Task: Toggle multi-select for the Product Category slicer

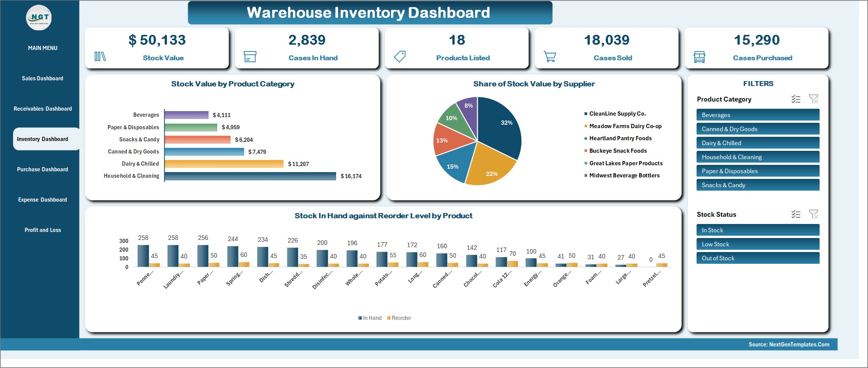Action: 796,99
